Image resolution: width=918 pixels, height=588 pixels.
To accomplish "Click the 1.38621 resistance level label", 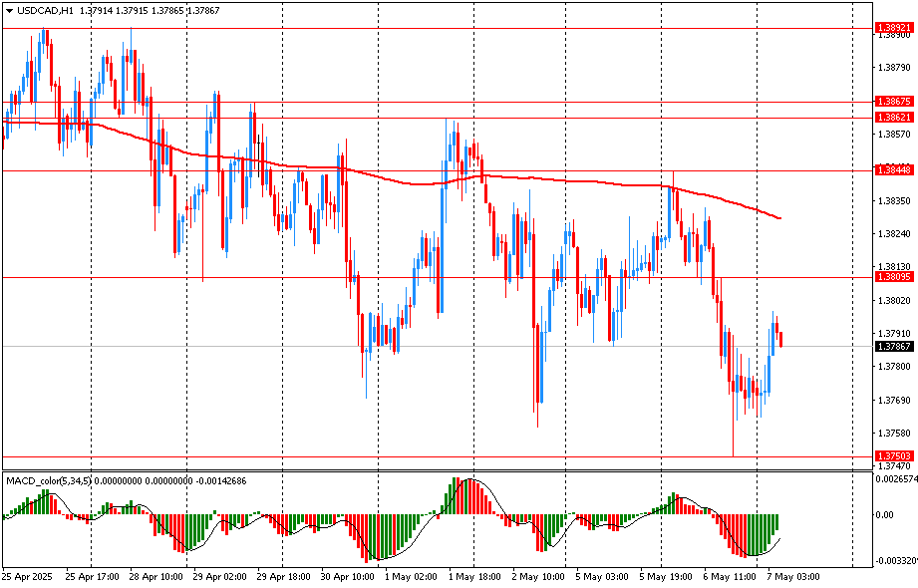I will 893,118.
